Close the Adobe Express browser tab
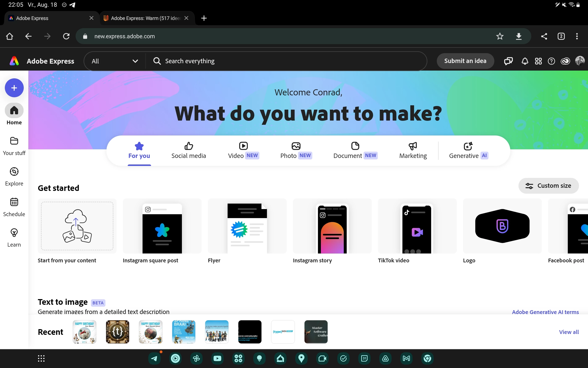The image size is (588, 368). [92, 18]
